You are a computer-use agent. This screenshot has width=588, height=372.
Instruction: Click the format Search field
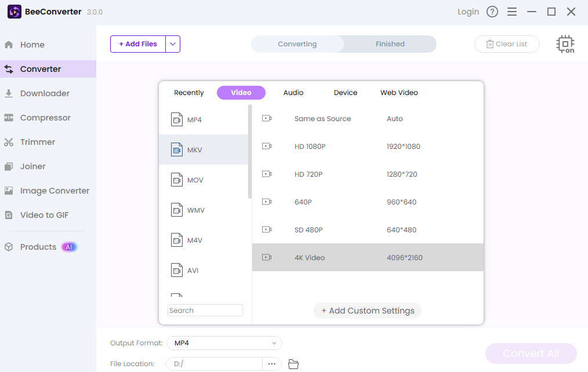[x=205, y=310]
